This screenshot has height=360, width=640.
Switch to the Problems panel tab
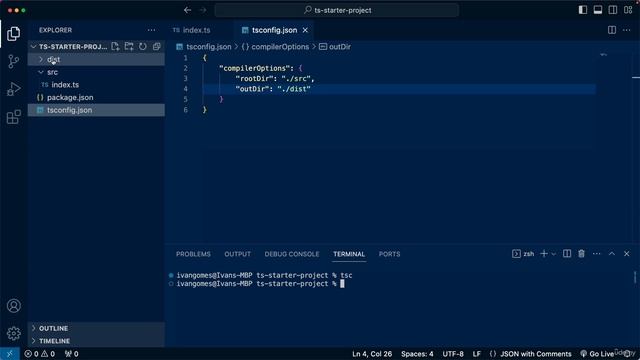click(193, 254)
